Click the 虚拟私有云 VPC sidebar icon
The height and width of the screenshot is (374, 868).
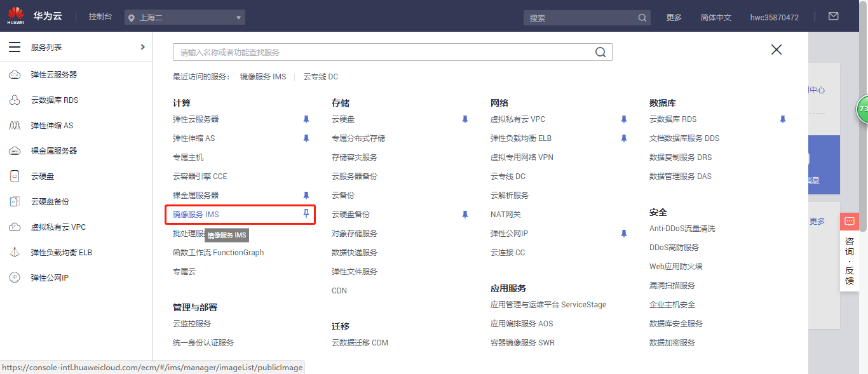[15, 227]
